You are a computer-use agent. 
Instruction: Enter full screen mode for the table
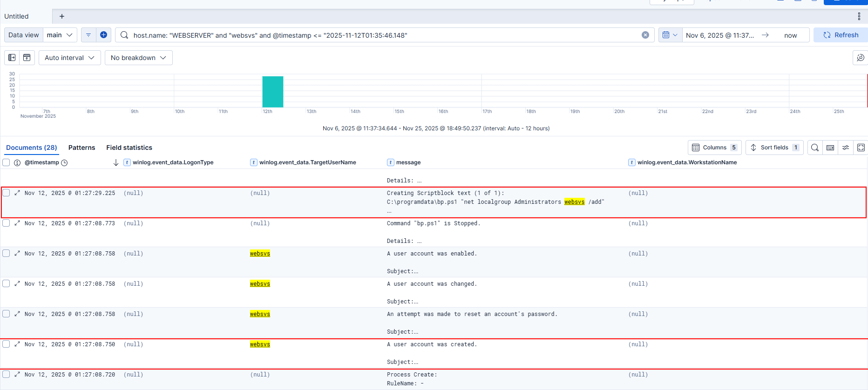[x=861, y=148]
